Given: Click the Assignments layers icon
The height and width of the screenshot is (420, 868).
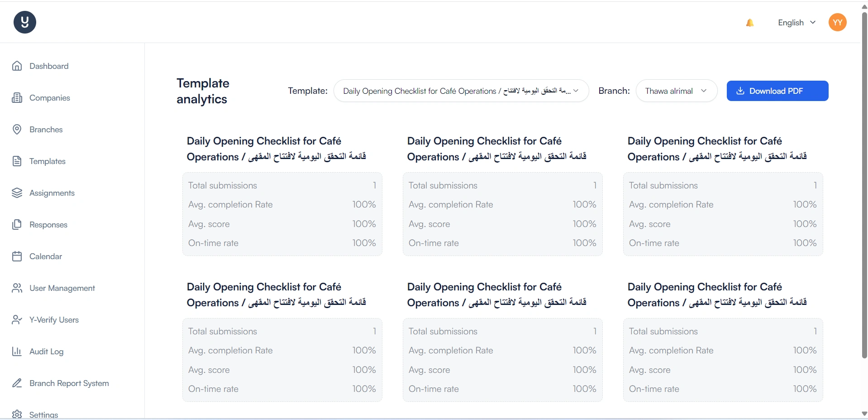Looking at the screenshot, I should (17, 193).
